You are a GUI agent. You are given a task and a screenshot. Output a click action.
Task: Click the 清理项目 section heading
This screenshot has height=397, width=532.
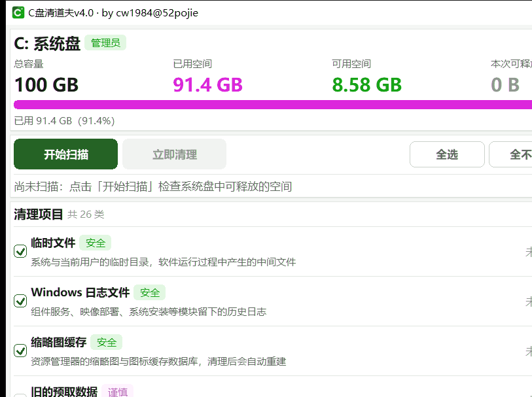coord(39,215)
